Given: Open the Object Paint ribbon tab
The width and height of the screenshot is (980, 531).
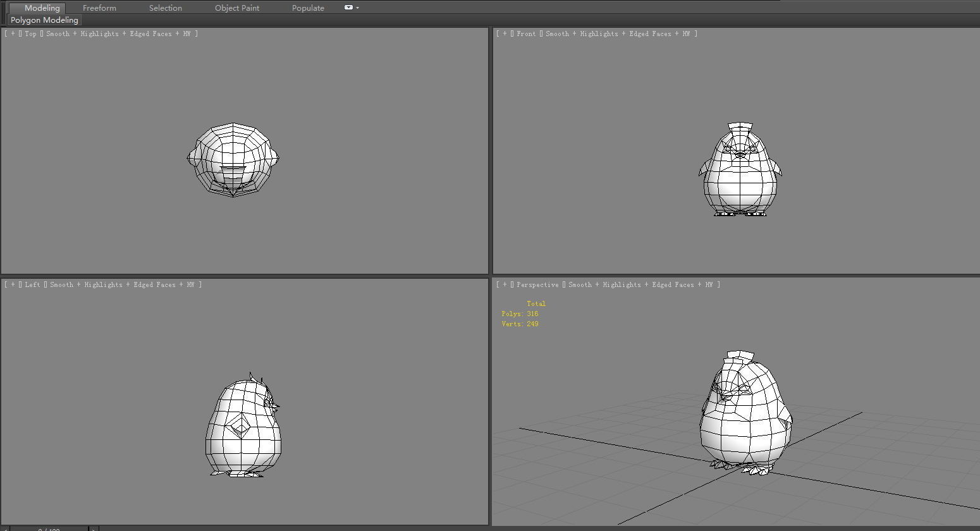Looking at the screenshot, I should 237,8.
